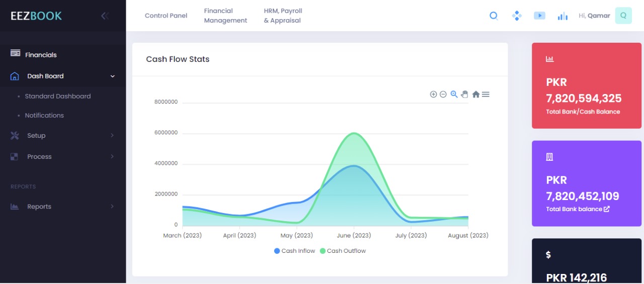The height and width of the screenshot is (284, 644).
Task: Activate chart selection zoom magnifier tool
Action: [x=454, y=94]
